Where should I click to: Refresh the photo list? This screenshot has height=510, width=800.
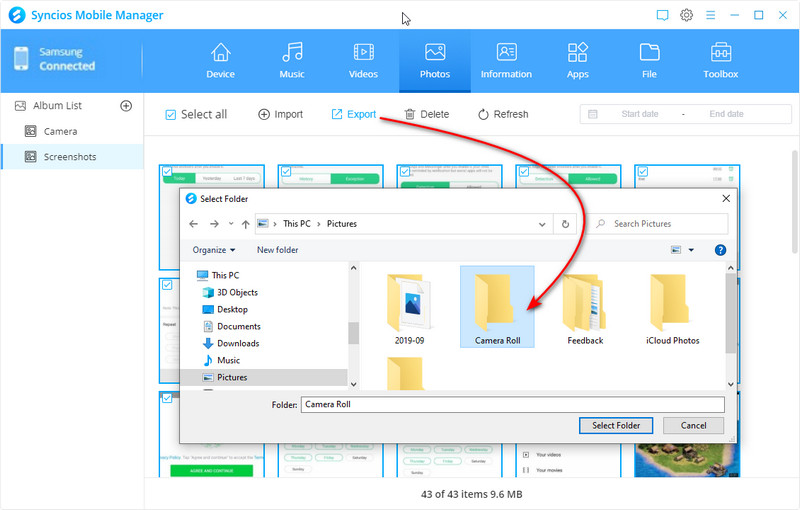(x=503, y=114)
